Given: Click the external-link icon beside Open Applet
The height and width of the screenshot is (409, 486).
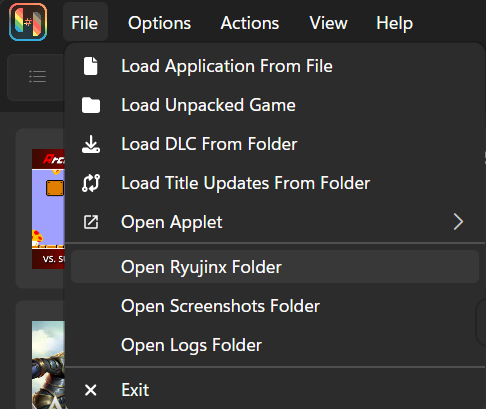Looking at the screenshot, I should pyautogui.click(x=91, y=222).
